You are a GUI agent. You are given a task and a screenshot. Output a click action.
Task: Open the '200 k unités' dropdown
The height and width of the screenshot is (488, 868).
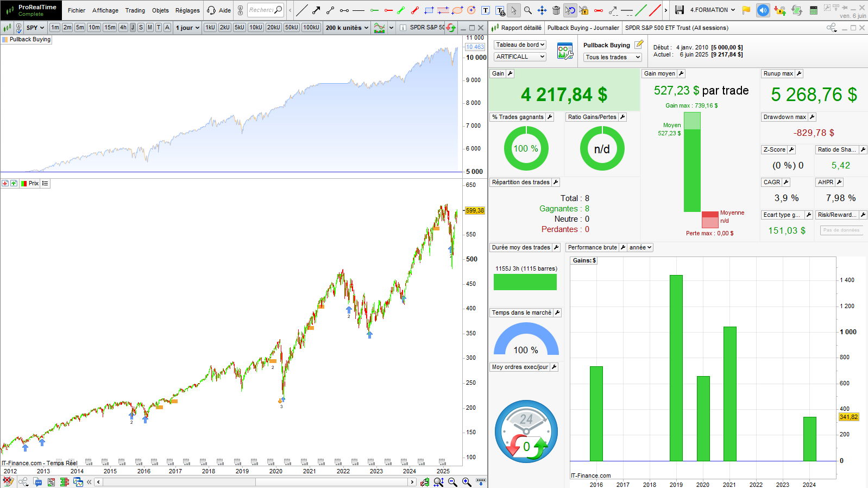click(347, 28)
